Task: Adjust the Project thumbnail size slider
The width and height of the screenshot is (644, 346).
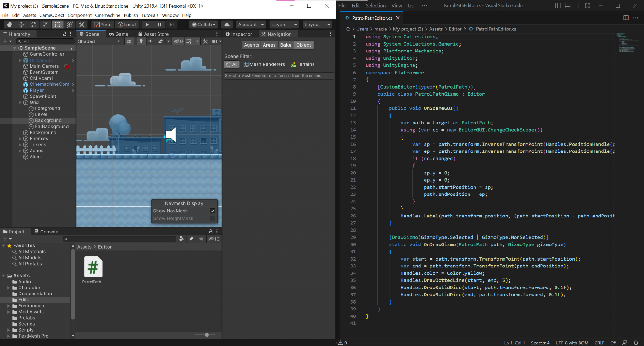Action: (x=207, y=335)
